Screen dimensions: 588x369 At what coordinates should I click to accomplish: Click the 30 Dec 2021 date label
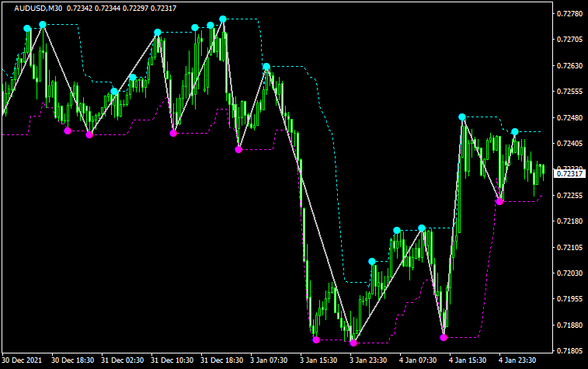[23, 360]
